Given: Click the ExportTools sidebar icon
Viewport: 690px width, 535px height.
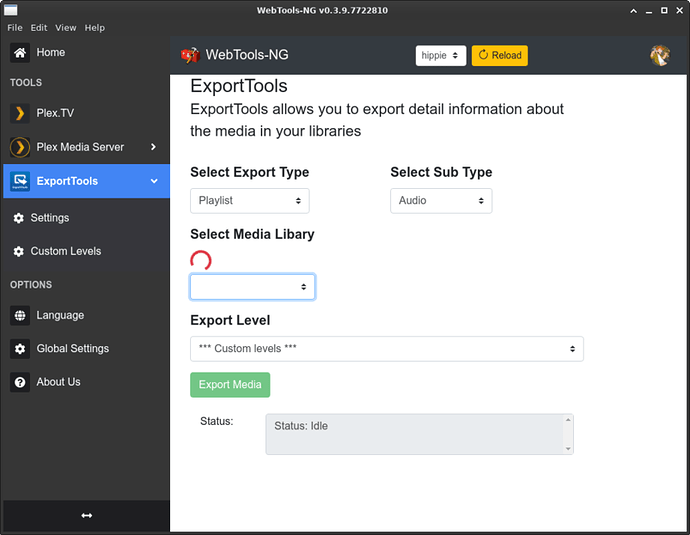Looking at the screenshot, I should pyautogui.click(x=20, y=181).
